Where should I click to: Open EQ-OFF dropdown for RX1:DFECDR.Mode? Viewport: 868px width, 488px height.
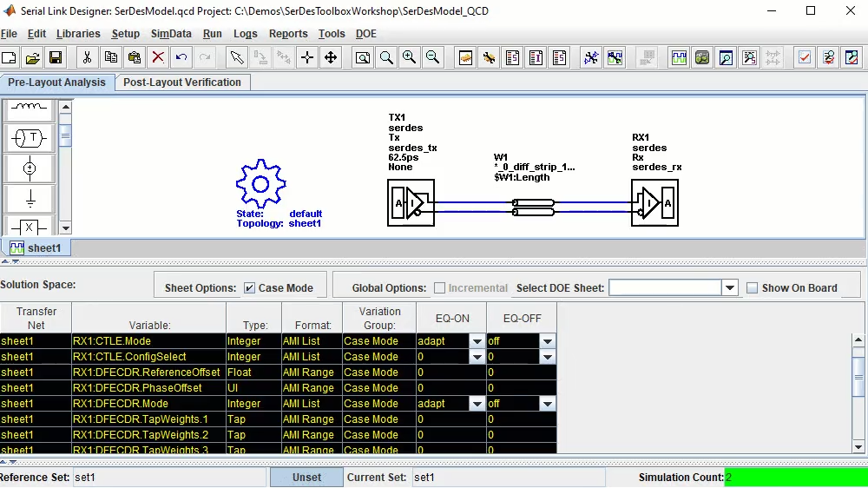pos(548,404)
